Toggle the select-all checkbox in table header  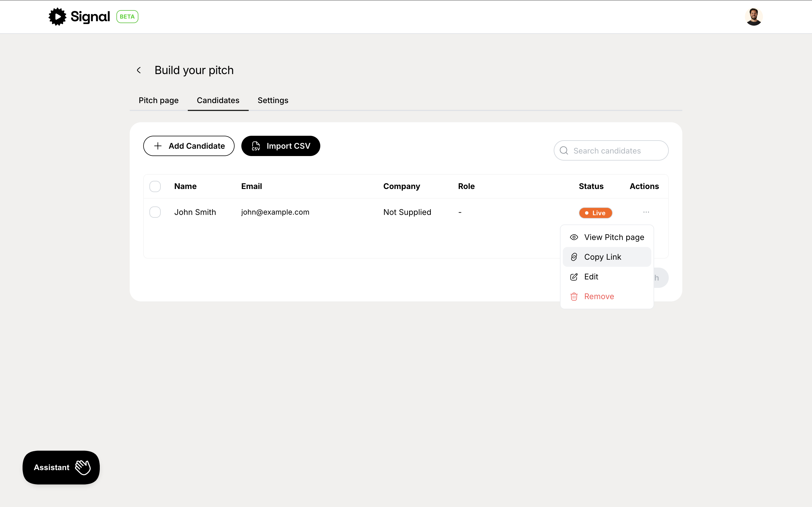pos(155,186)
